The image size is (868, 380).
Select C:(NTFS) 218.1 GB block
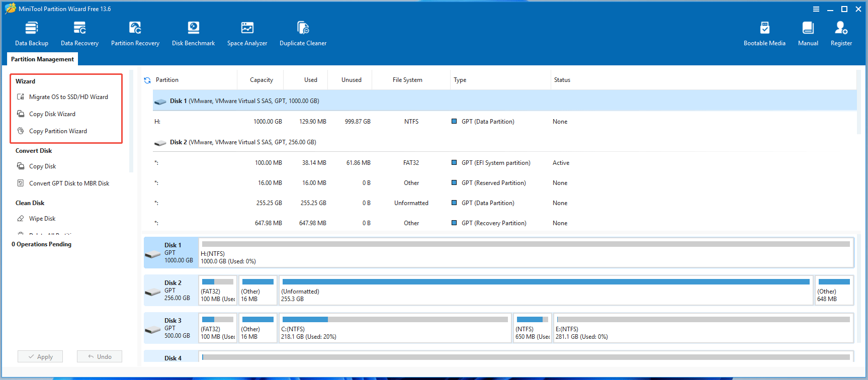395,328
